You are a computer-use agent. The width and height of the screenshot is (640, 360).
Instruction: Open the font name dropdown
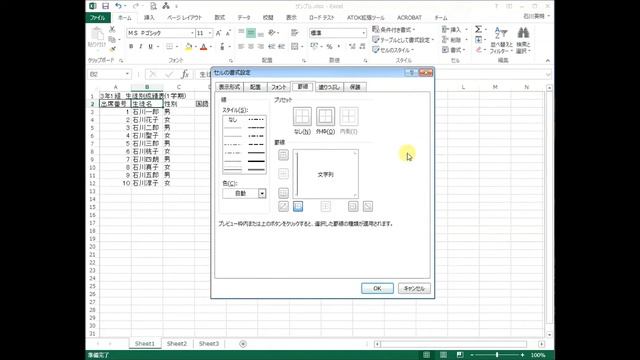[x=192, y=33]
